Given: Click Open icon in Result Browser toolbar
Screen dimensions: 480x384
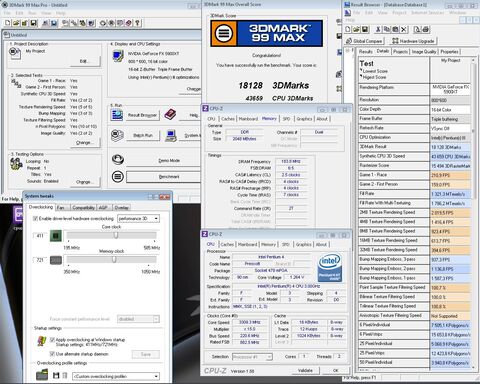Looking at the screenshot, I should [x=356, y=29].
